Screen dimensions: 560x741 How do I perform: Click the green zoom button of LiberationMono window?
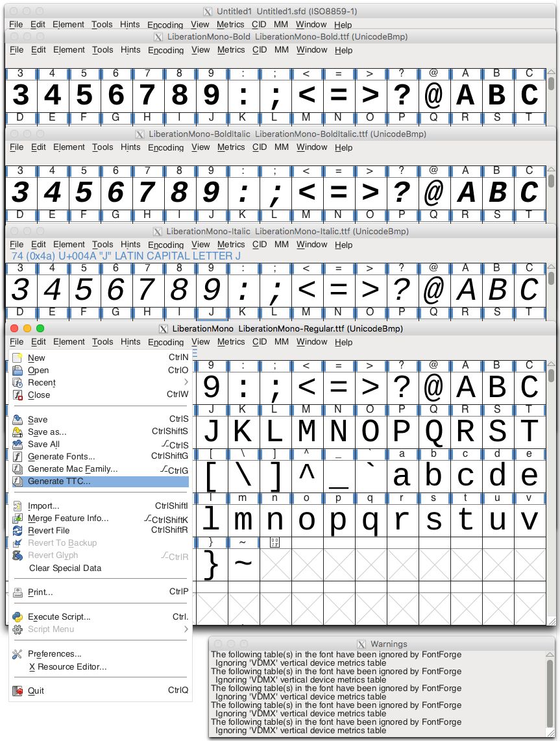tap(40, 328)
